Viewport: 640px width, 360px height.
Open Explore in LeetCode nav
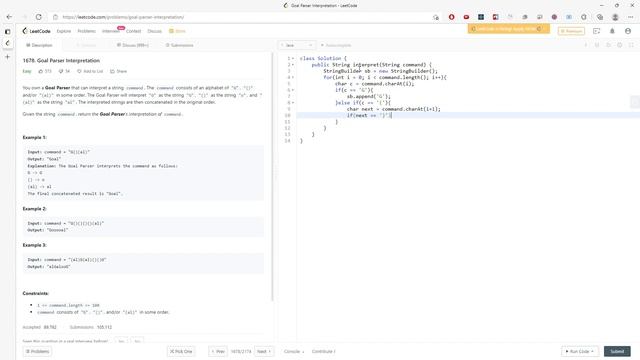[x=64, y=31]
